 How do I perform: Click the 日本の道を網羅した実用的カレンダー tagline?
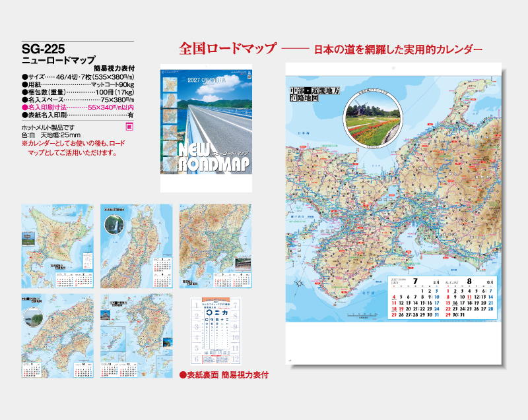(x=399, y=49)
